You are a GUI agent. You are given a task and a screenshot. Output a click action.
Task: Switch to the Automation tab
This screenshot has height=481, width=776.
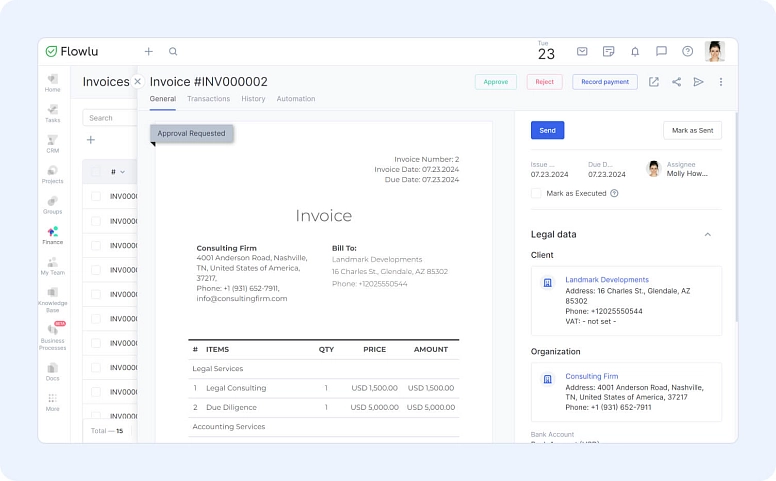296,99
